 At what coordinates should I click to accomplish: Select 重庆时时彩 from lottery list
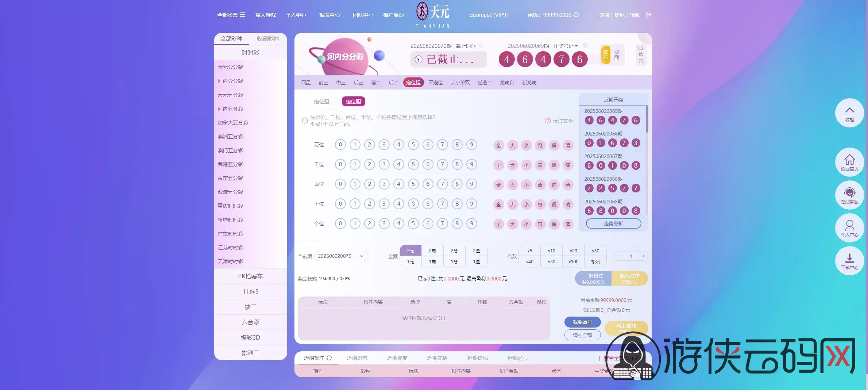230,206
